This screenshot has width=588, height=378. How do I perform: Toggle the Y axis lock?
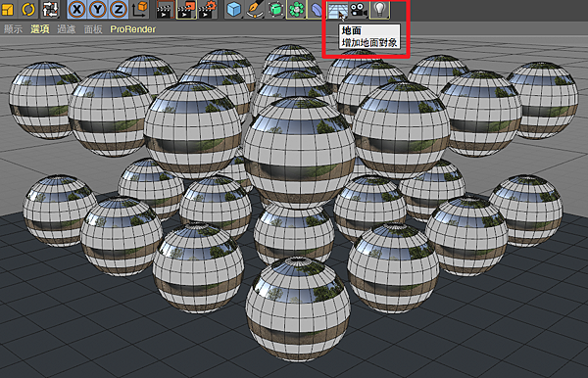click(x=97, y=9)
